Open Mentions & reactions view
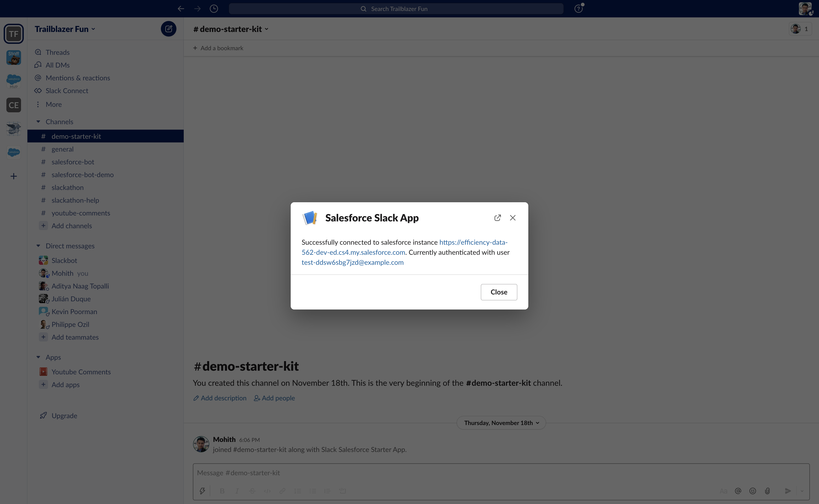This screenshot has height=504, width=819. point(78,78)
